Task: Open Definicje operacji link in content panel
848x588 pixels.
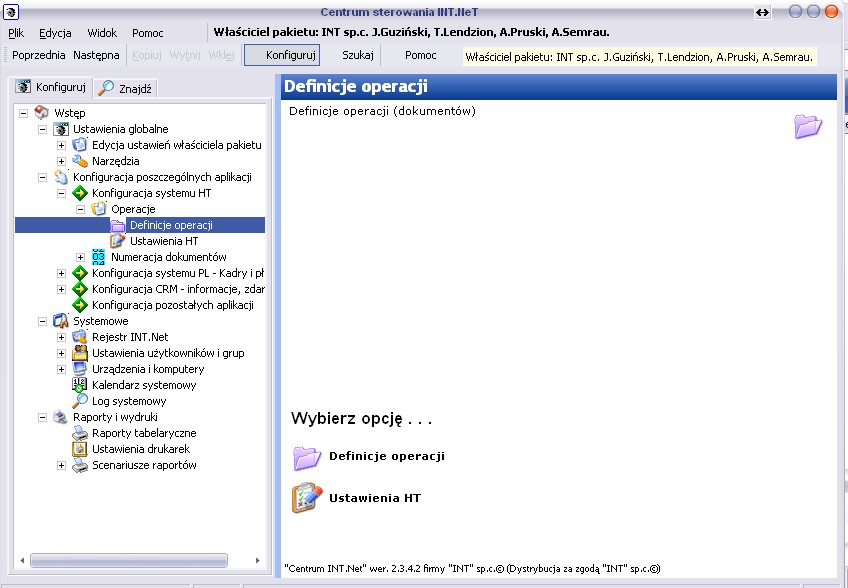Action: pyautogui.click(x=387, y=456)
